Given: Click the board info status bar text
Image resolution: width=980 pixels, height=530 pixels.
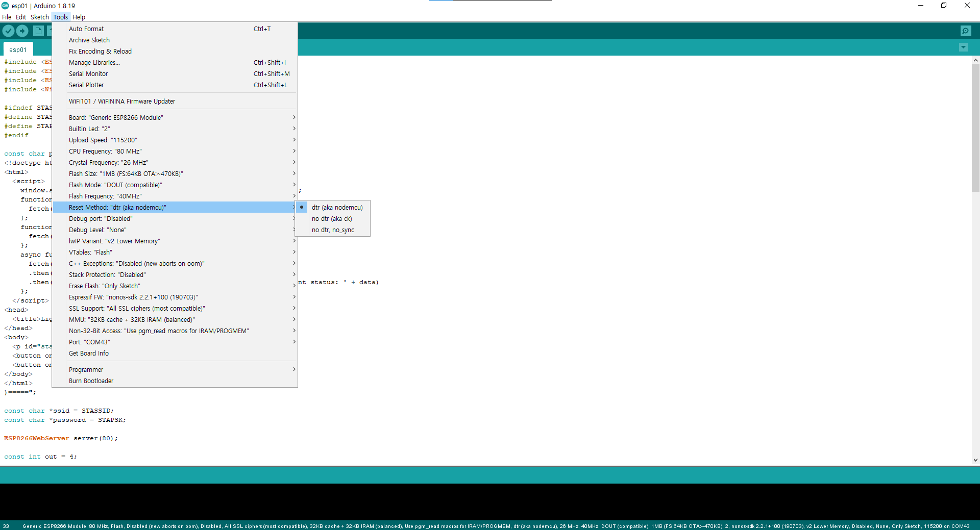Looking at the screenshot, I should click(496, 526).
